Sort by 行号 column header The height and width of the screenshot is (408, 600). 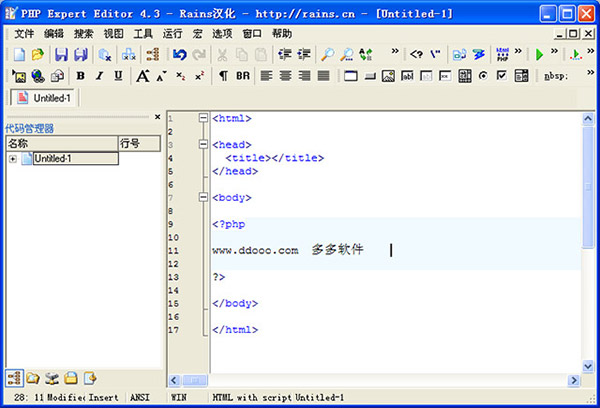coord(139,144)
